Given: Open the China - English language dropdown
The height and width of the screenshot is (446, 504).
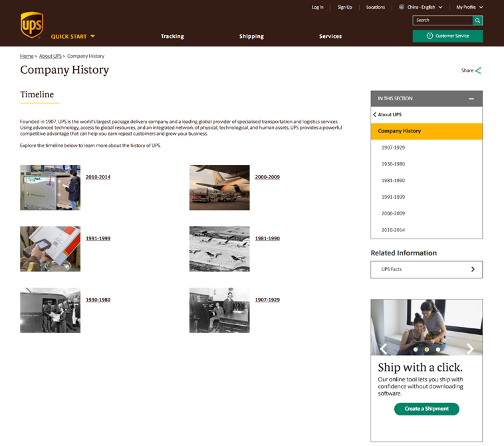Looking at the screenshot, I should pyautogui.click(x=425, y=7).
